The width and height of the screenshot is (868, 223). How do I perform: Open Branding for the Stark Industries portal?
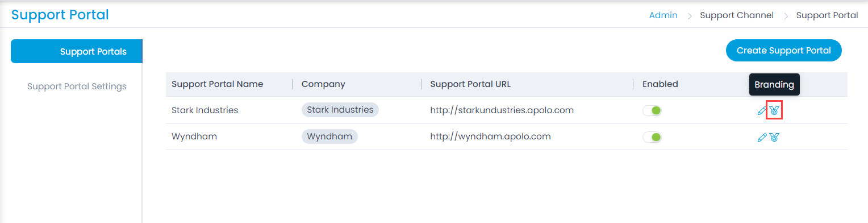[774, 110]
